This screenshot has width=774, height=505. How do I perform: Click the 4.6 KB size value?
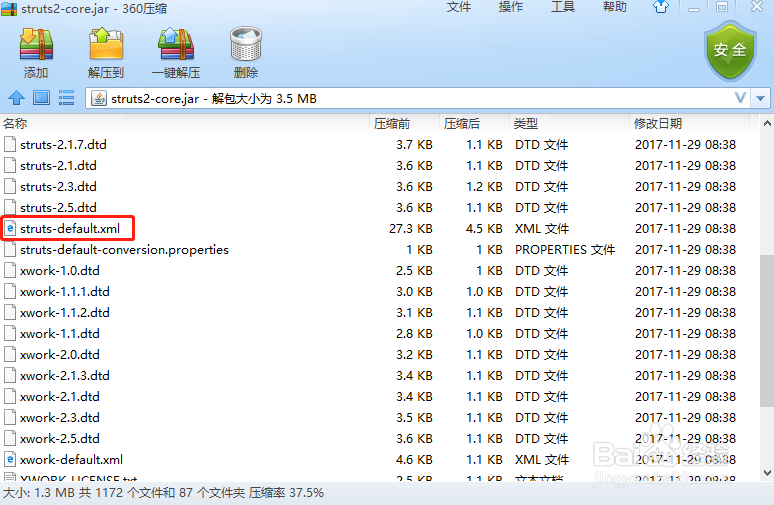click(414, 460)
